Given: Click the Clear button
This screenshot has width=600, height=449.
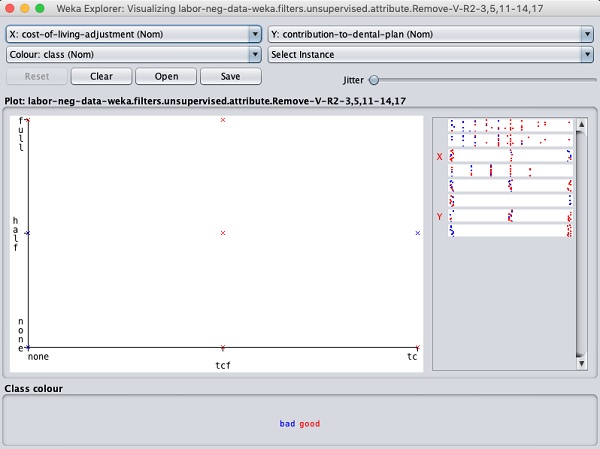Looking at the screenshot, I should 101,76.
